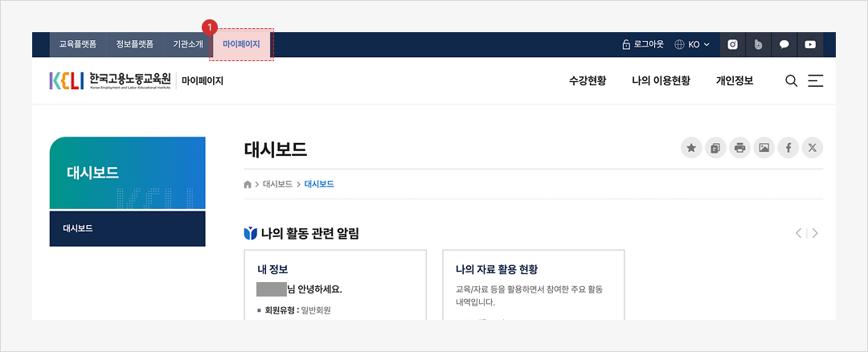Open the hamburger full menu icon

click(x=816, y=80)
